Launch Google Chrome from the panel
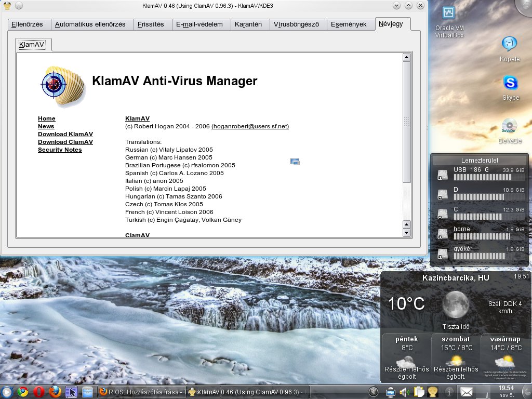Screen dimensions: 532x399 coord(23,392)
